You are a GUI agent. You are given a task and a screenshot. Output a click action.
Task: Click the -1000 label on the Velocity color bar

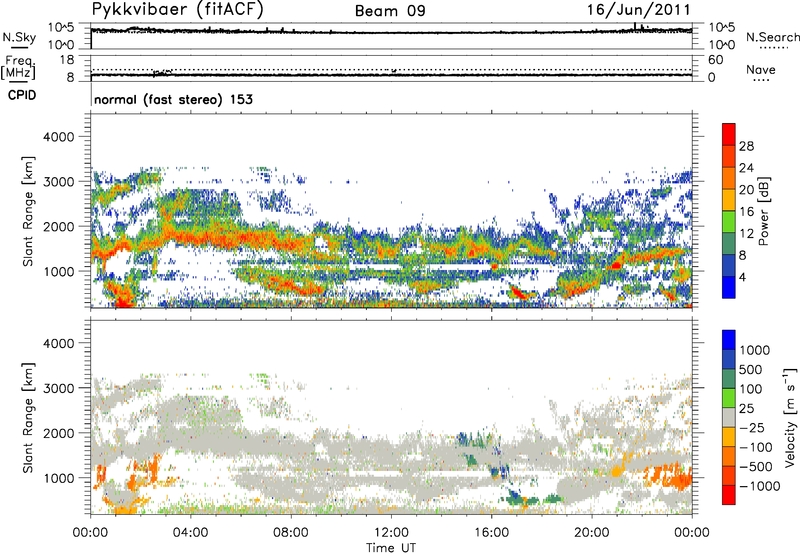[760, 486]
